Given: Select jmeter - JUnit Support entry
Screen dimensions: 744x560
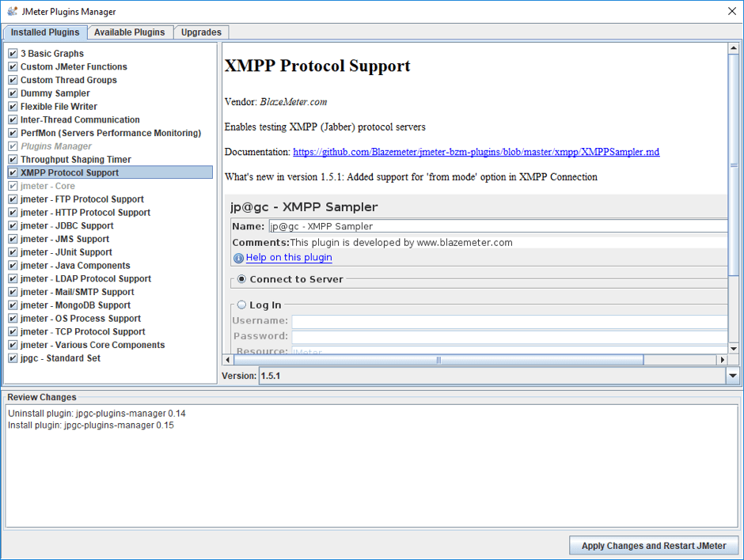Looking at the screenshot, I should tap(66, 253).
